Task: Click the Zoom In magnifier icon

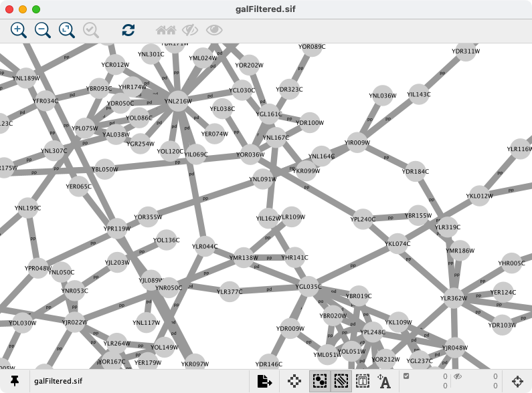Action: point(19,29)
